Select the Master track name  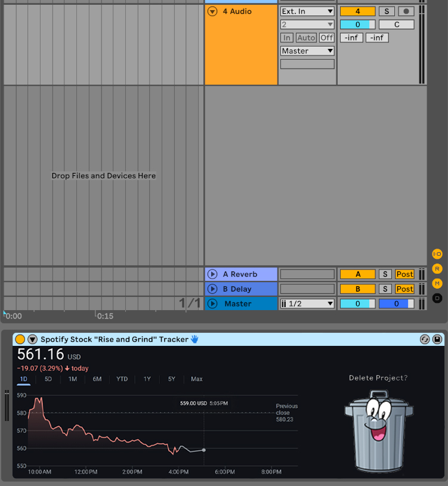coord(238,304)
